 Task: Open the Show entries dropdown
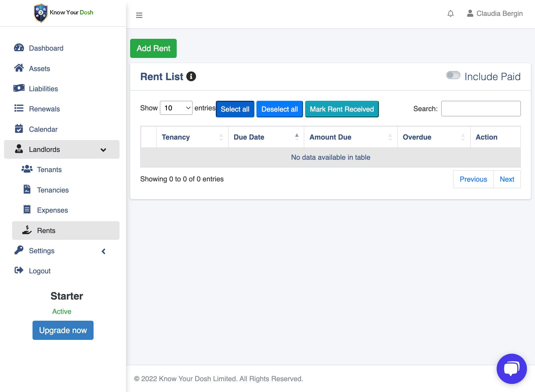click(x=176, y=108)
